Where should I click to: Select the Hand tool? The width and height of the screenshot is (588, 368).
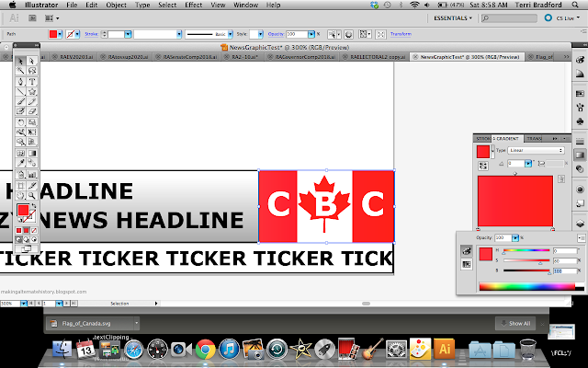pos(20,195)
